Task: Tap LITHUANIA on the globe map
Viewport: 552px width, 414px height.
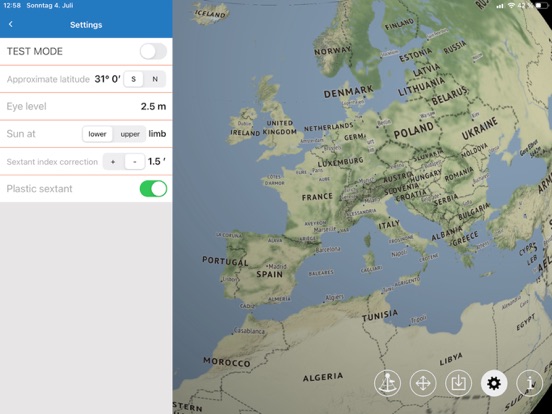Action: [x=421, y=86]
